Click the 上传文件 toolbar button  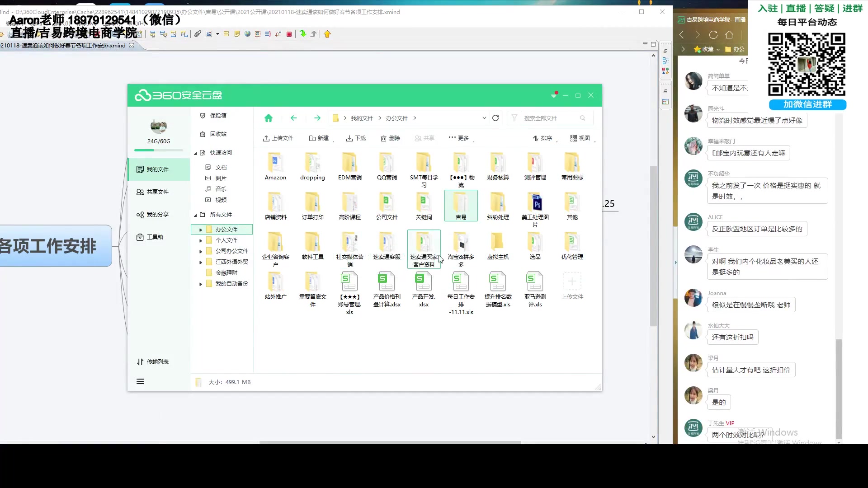[x=278, y=138]
